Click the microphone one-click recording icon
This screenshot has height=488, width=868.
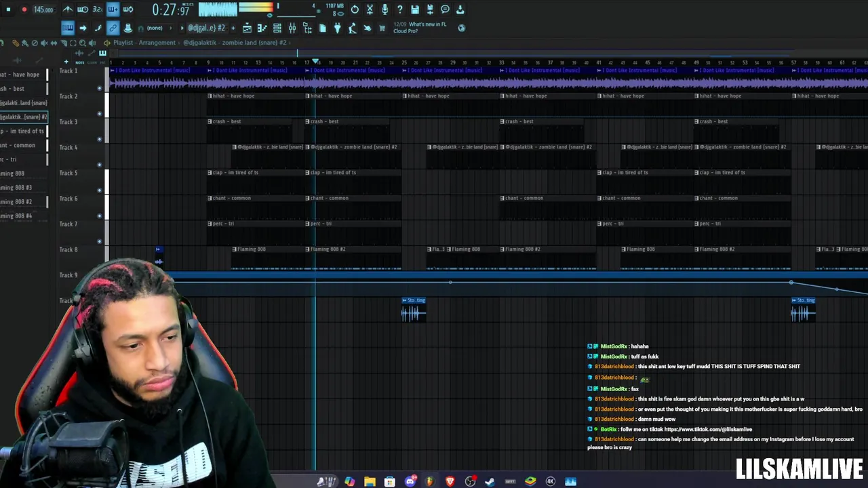coord(384,9)
